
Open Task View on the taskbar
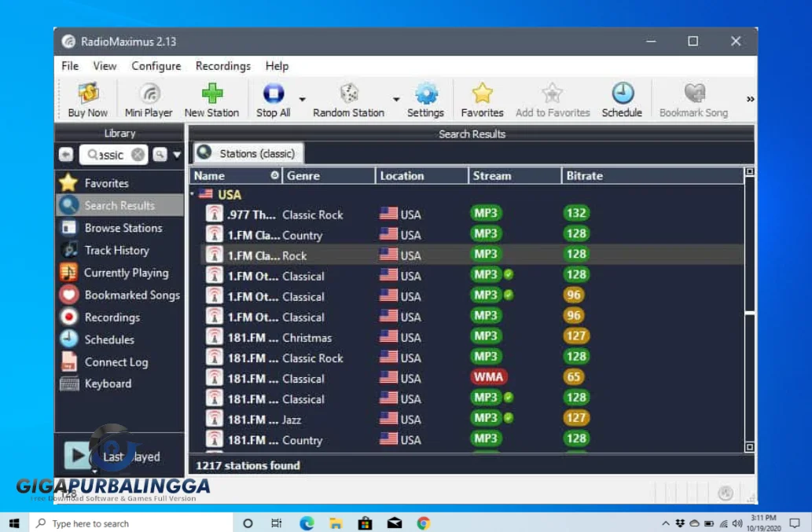point(277,523)
